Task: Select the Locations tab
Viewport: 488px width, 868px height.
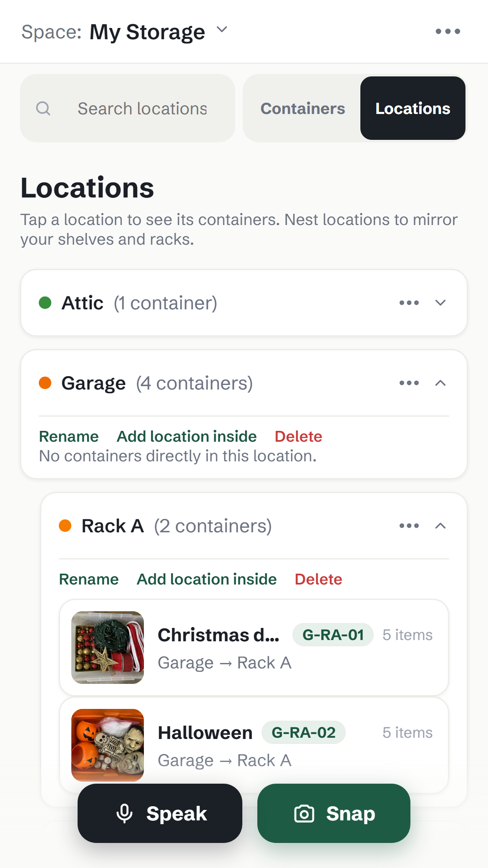Action: pyautogui.click(x=413, y=109)
